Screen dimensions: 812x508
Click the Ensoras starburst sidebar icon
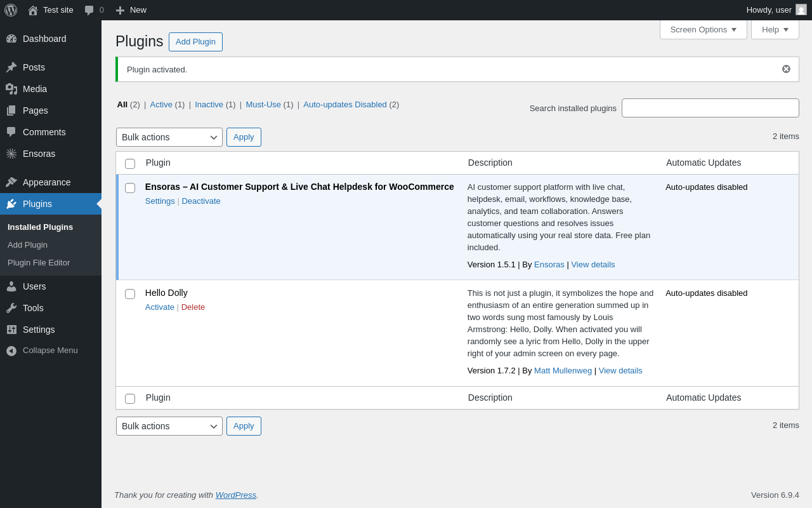11,154
